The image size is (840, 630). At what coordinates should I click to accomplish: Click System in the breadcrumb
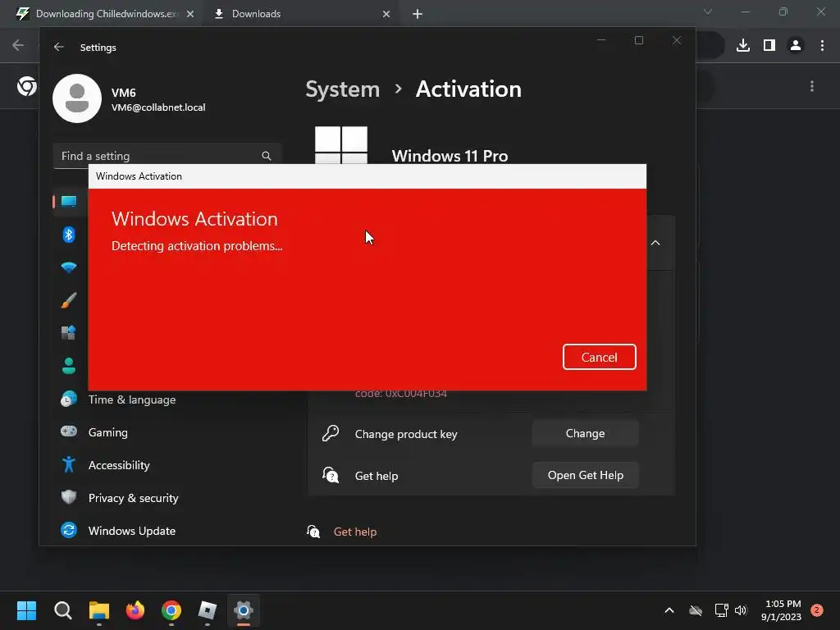click(342, 89)
